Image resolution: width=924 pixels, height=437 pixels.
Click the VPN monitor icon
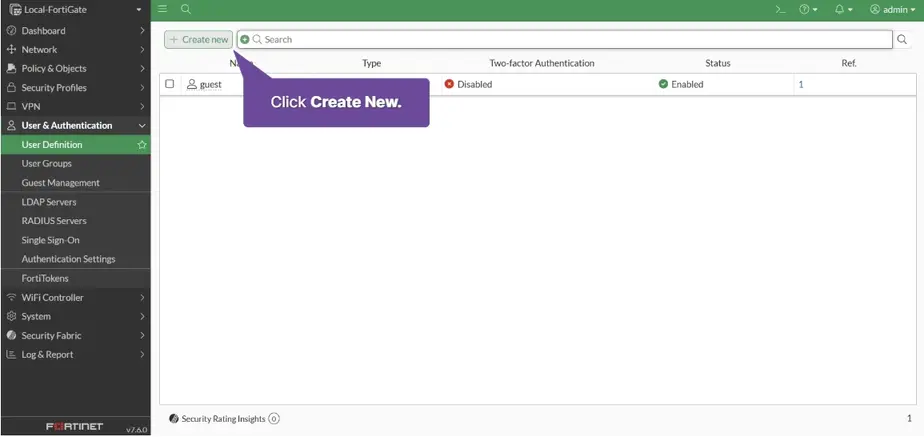pos(11,107)
